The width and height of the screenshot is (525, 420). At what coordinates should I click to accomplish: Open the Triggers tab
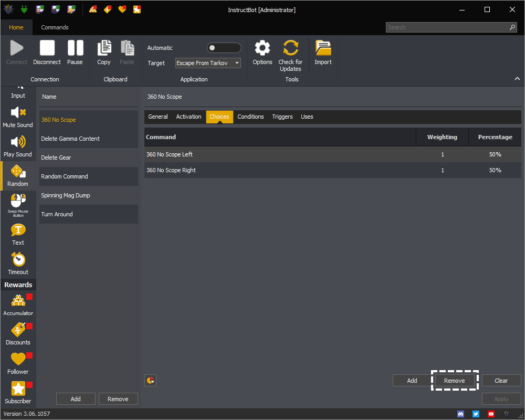(x=282, y=117)
